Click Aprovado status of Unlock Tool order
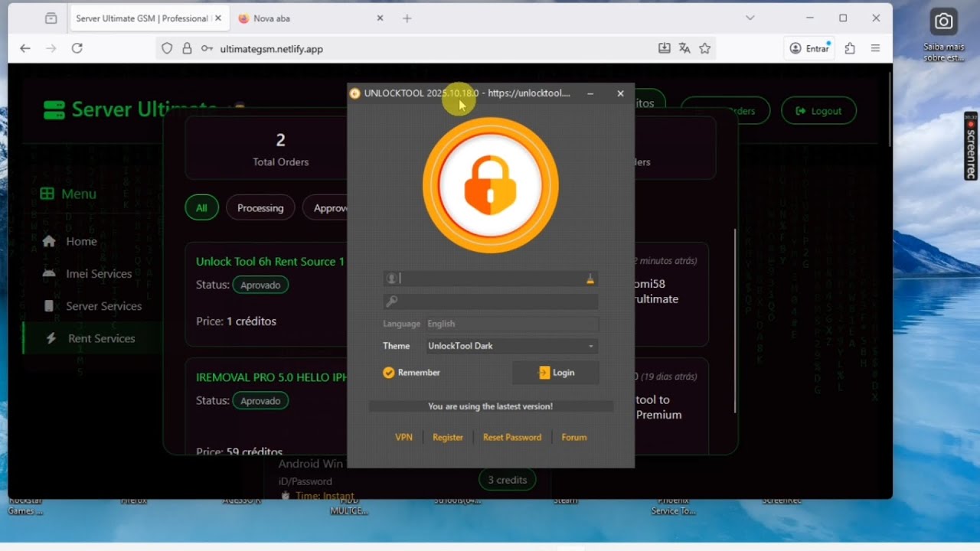This screenshot has height=551, width=980. [x=260, y=285]
